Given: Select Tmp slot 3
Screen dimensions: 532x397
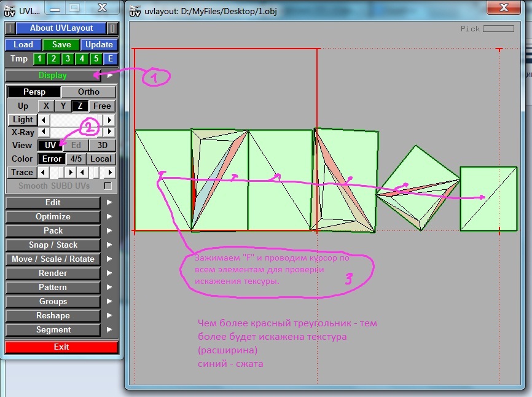Looking at the screenshot, I should (68, 59).
